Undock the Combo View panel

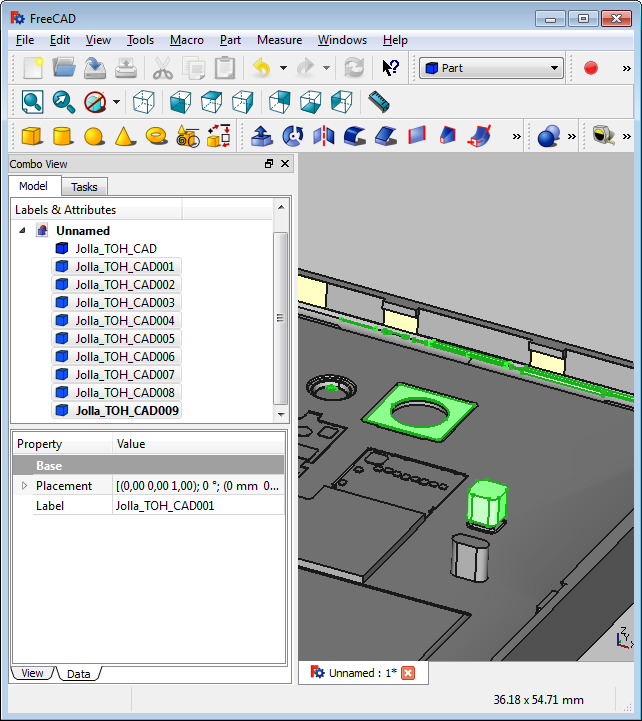pyautogui.click(x=269, y=164)
